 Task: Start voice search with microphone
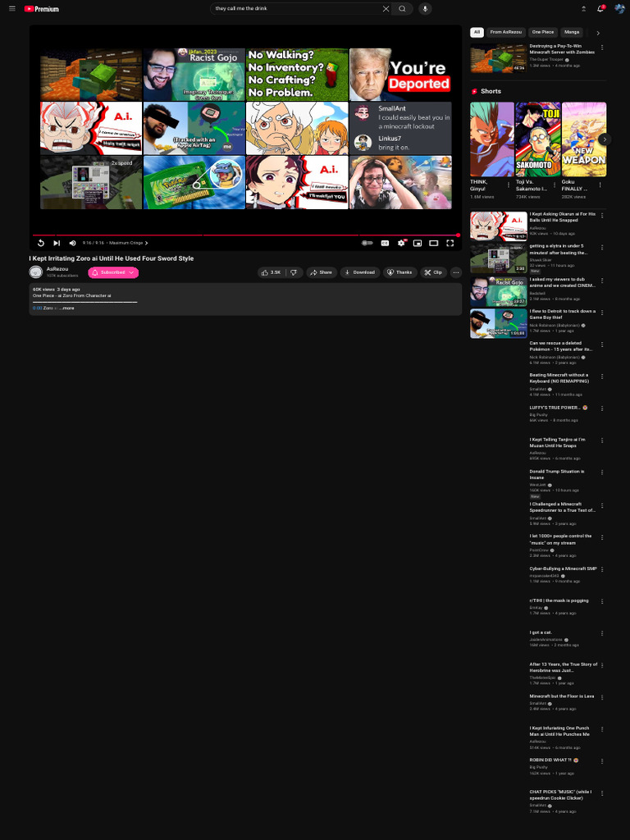(426, 8)
